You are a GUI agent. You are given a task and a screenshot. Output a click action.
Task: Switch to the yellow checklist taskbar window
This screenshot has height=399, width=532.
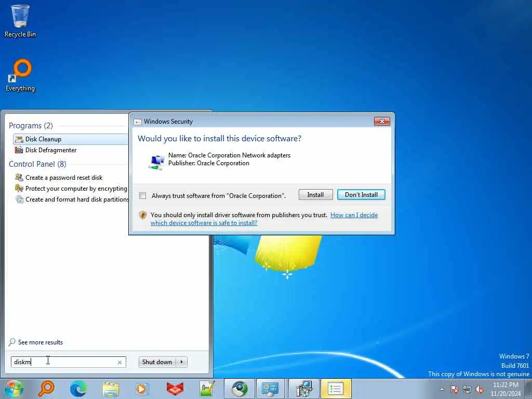pos(336,389)
